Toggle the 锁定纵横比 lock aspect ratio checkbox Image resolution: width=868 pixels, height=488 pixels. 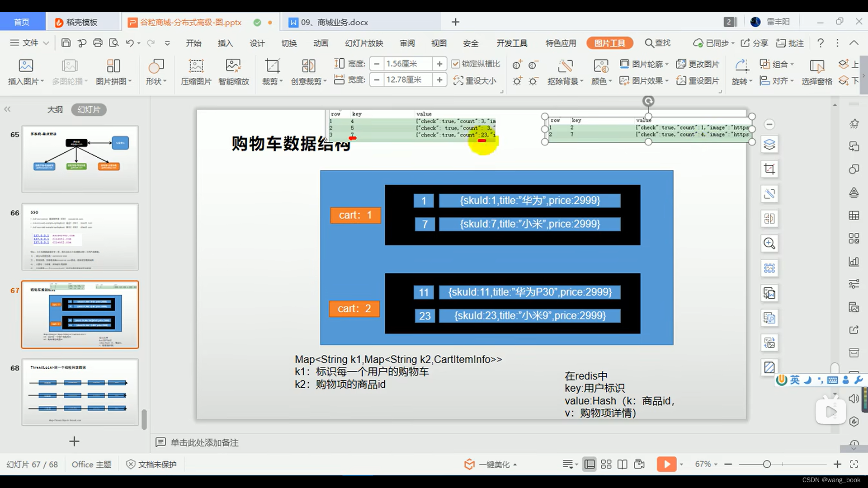coord(456,64)
